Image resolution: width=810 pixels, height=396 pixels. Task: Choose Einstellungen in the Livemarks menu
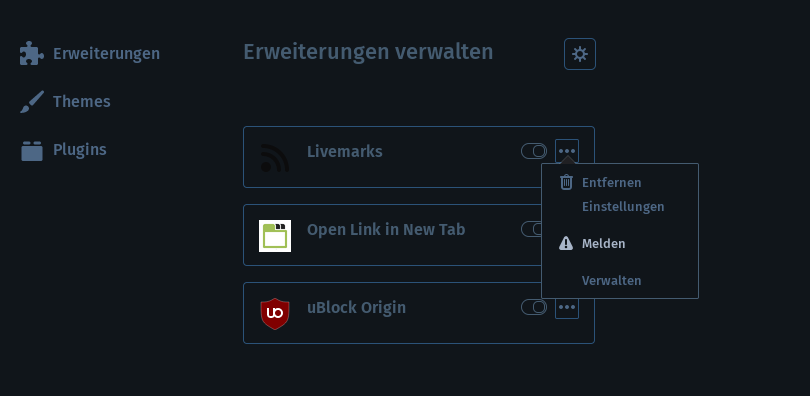tap(620, 207)
